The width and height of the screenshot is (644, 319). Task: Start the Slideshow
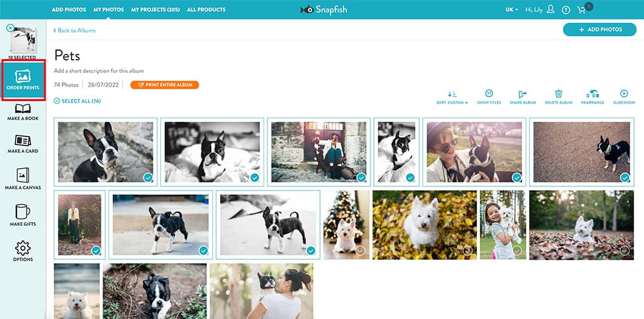pos(624,95)
